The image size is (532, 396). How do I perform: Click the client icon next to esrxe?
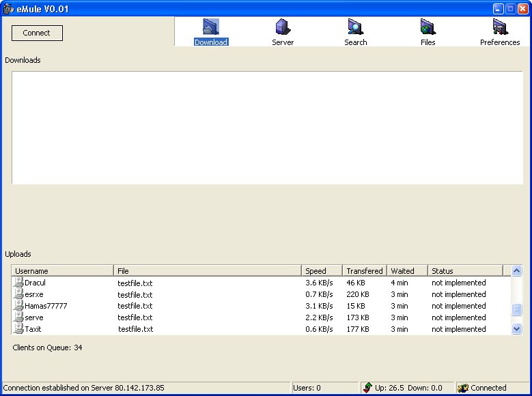18,294
